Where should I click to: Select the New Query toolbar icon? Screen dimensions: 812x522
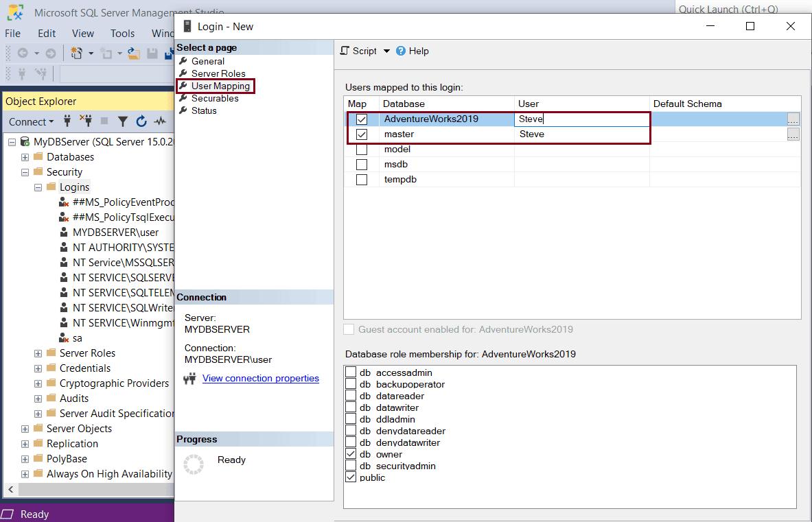pyautogui.click(x=76, y=54)
